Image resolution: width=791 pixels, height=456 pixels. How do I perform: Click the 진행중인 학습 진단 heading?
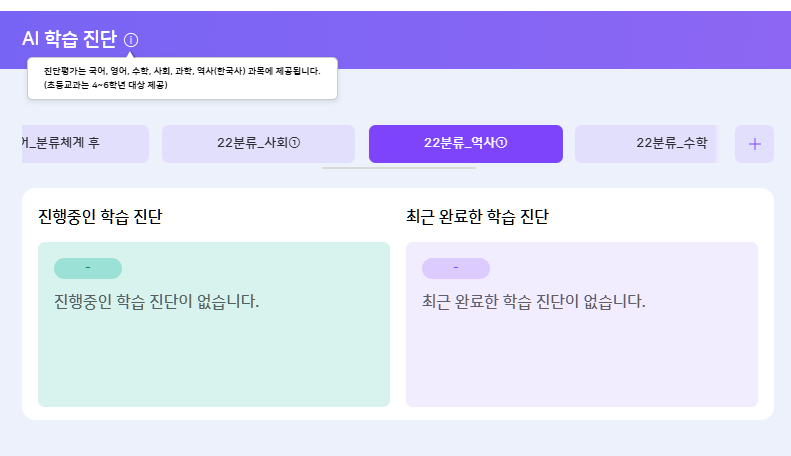(x=100, y=216)
